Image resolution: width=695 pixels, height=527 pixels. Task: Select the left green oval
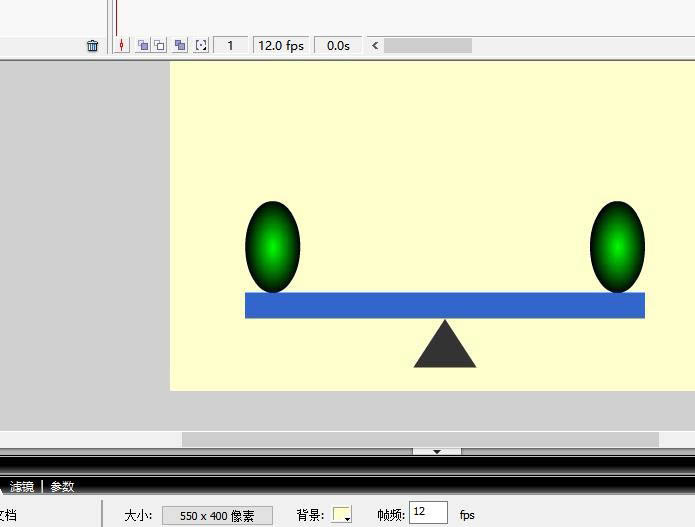[273, 247]
